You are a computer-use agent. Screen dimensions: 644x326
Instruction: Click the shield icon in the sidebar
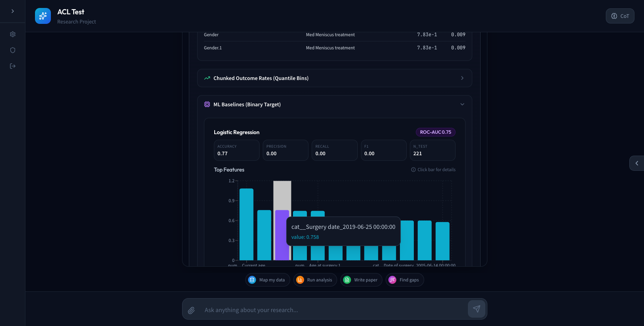click(13, 50)
